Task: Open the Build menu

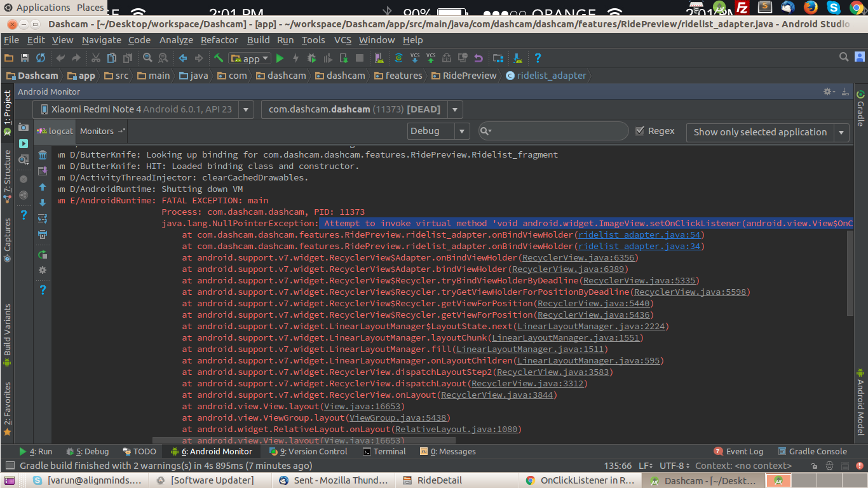Action: pos(259,39)
